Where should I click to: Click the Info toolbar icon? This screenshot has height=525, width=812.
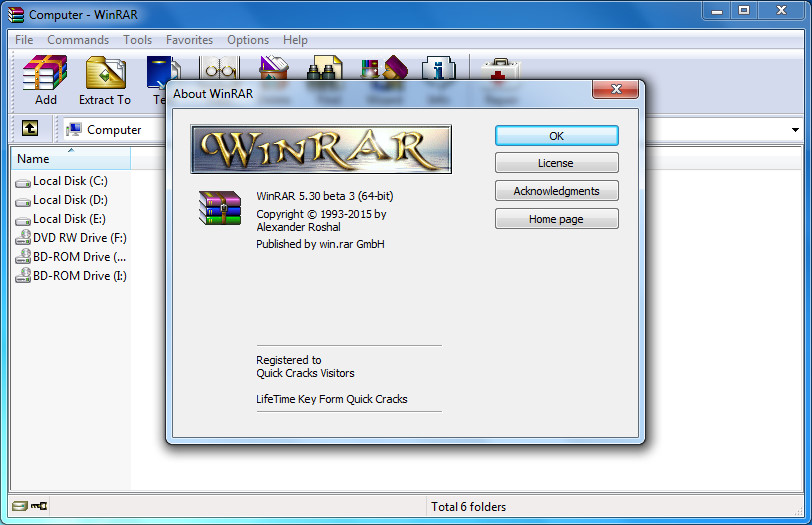(438, 68)
